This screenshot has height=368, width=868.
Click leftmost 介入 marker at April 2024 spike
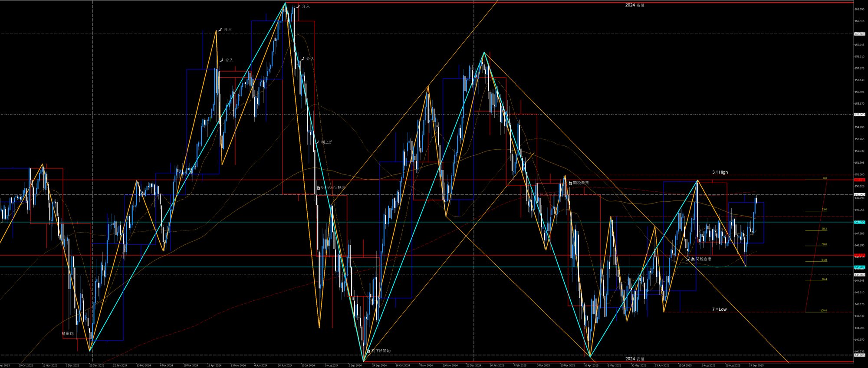click(220, 30)
